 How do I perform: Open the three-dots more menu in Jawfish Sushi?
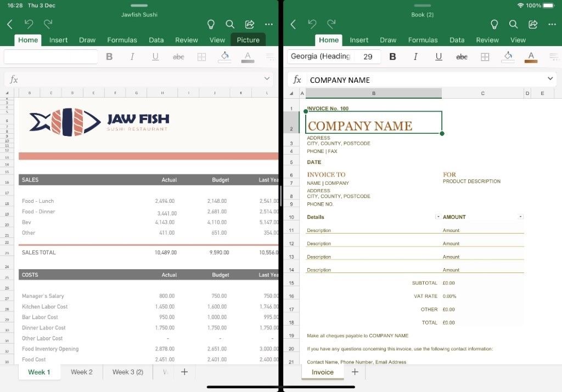(268, 24)
